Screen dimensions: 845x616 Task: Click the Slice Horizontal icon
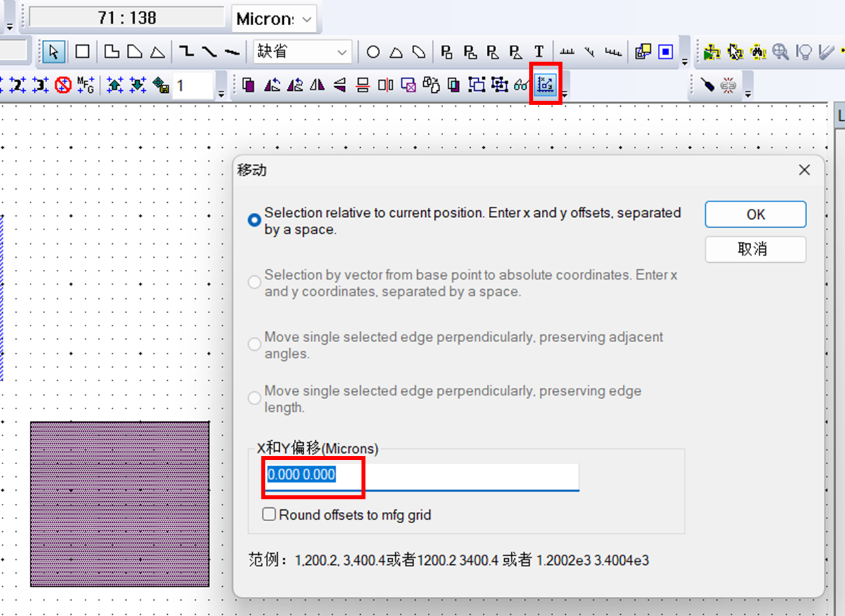[363, 85]
